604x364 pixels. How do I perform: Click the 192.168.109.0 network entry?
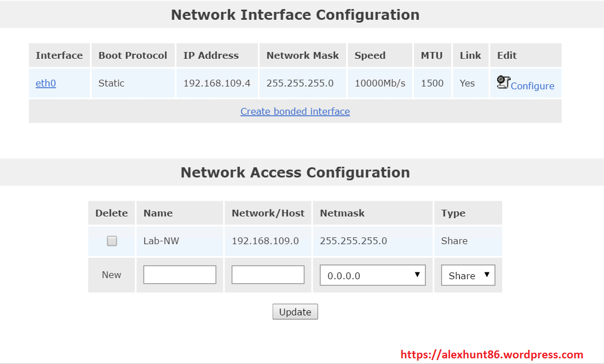tap(265, 241)
